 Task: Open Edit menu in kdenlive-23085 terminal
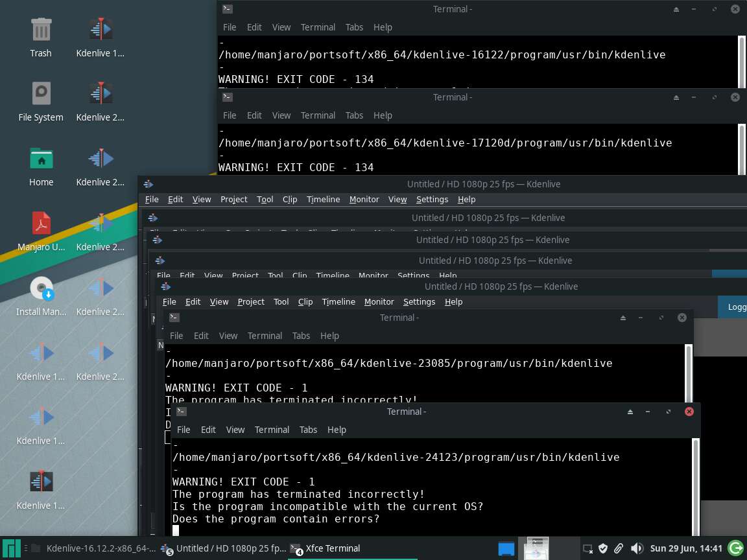(201, 336)
